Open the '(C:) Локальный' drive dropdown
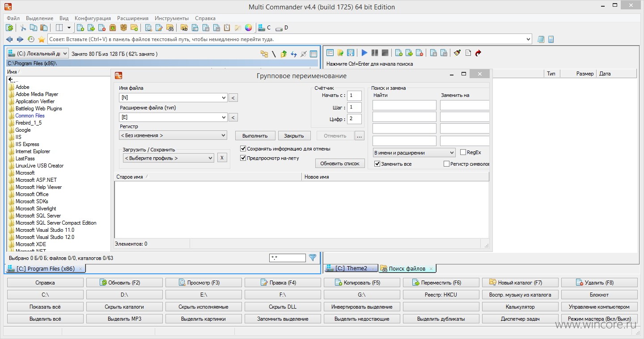Viewport: 644px width, 339px height. click(x=38, y=54)
